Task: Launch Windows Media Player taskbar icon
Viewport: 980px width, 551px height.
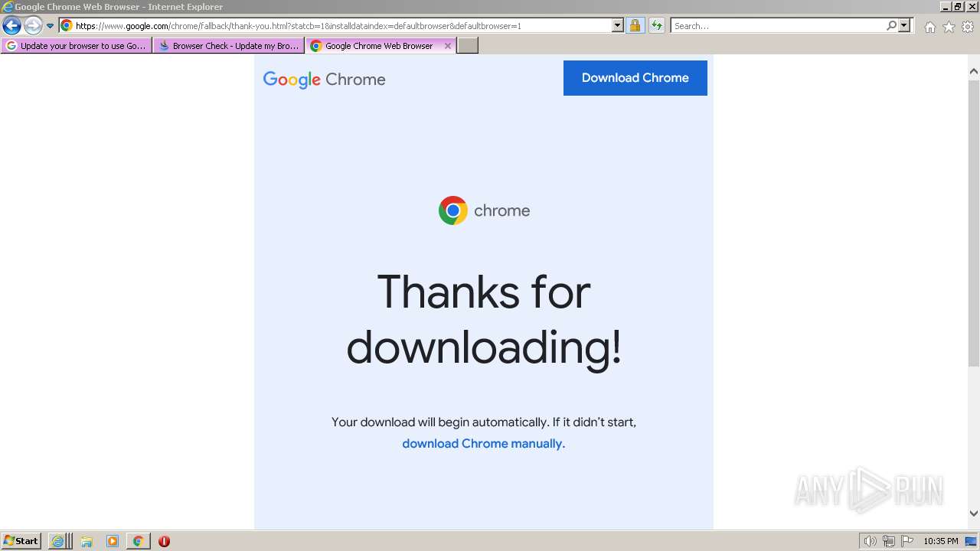Action: click(x=113, y=541)
